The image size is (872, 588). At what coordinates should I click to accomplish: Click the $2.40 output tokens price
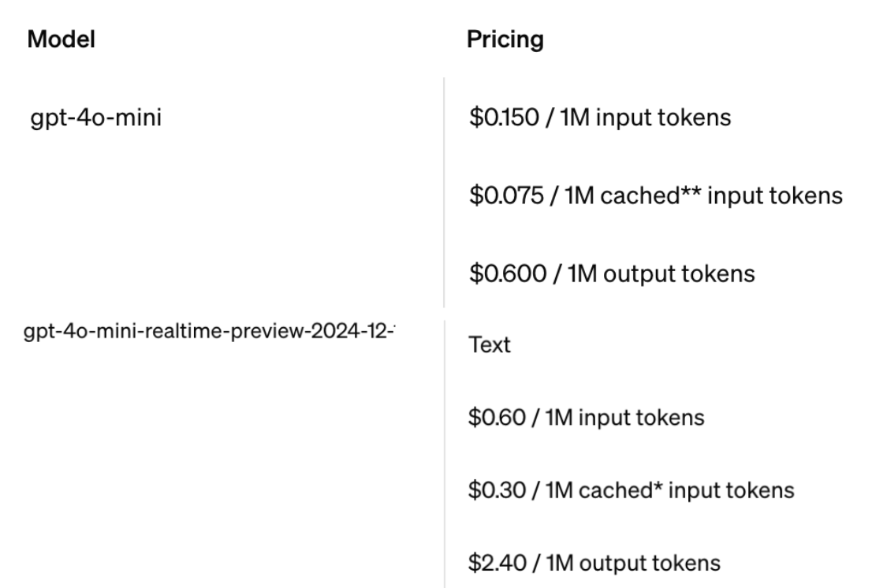pyautogui.click(x=594, y=563)
